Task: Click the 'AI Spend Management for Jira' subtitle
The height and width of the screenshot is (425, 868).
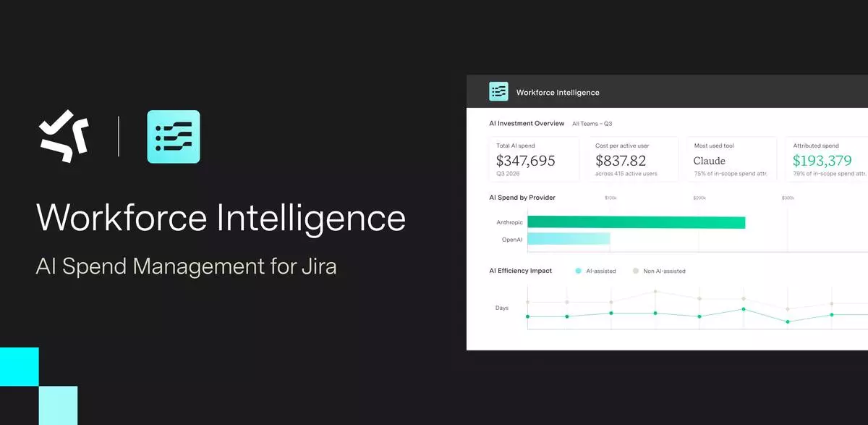Action: pyautogui.click(x=186, y=266)
